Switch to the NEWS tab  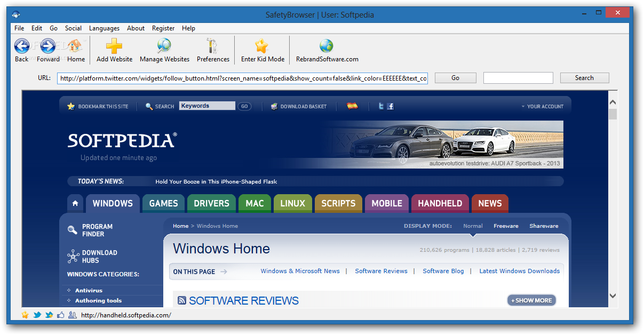(490, 203)
